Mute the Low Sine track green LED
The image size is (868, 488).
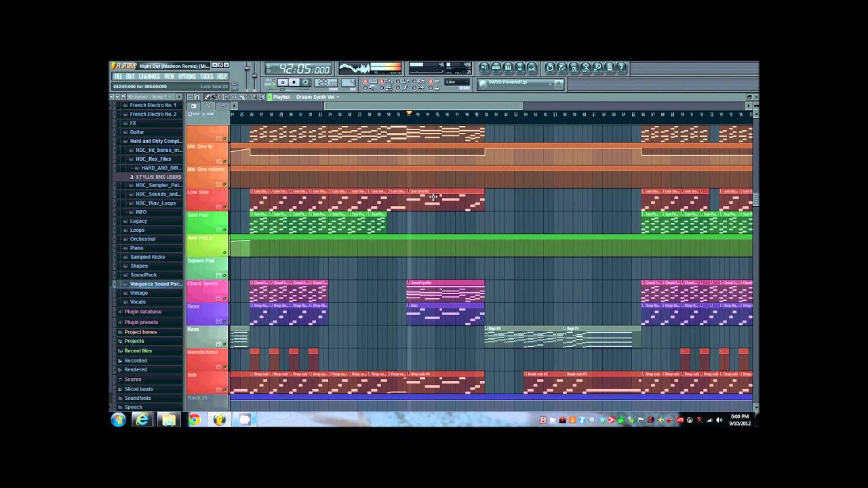[224, 207]
